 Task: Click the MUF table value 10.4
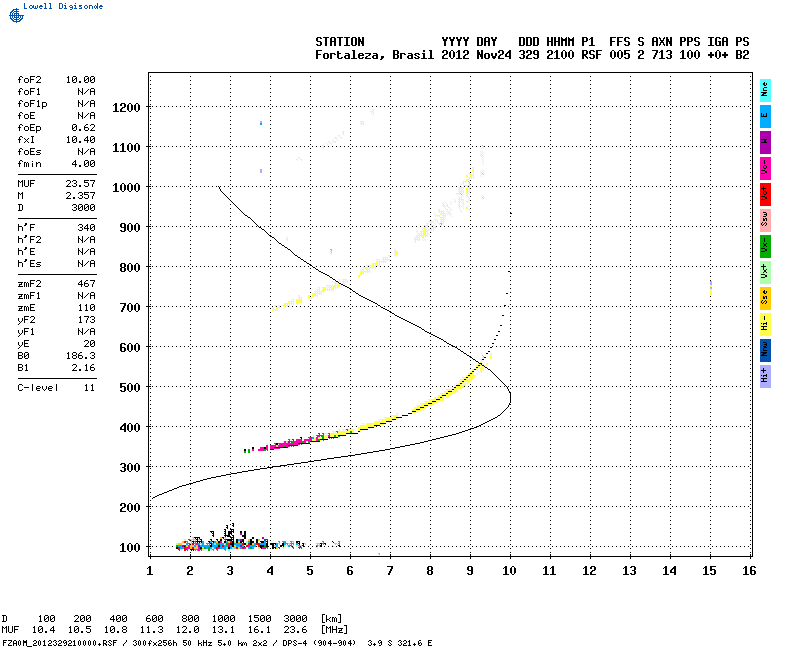[x=44, y=630]
